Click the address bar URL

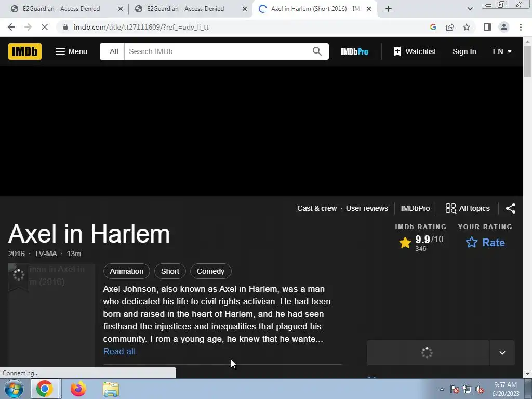141,27
